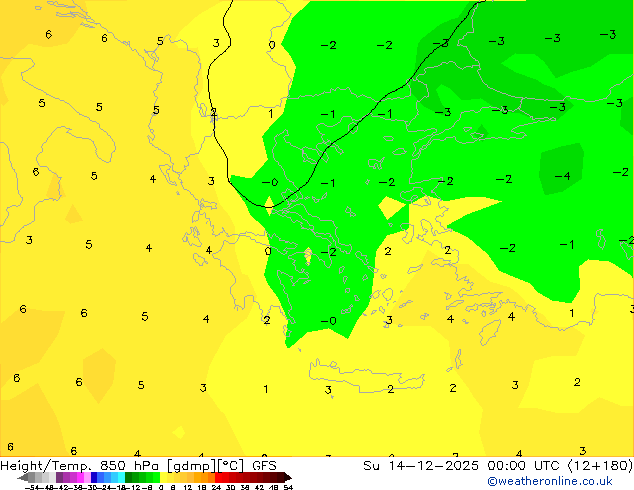Select the dark blue block in the color scale
Viewport: 634px width, 490px height.
94,477
